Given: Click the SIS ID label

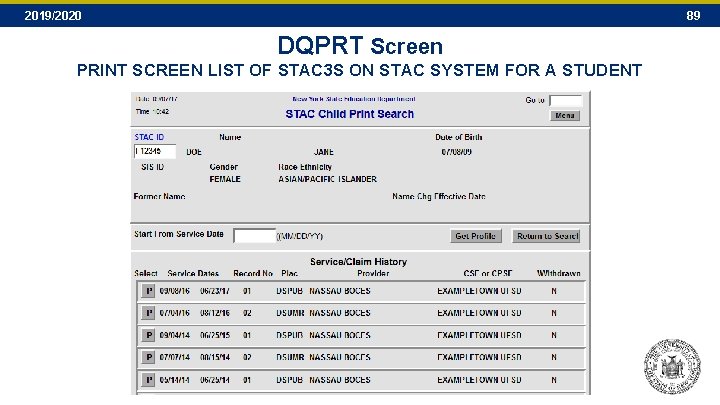Looking at the screenshot, I should click(x=152, y=167).
